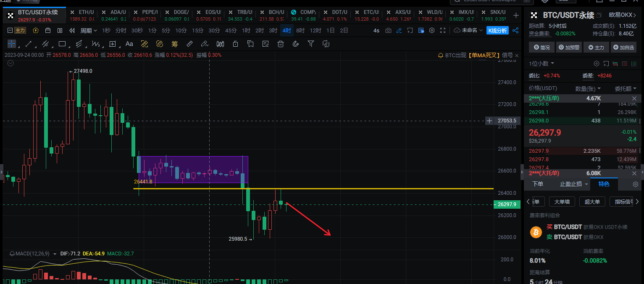
Task: Click the 筹 chip distribution icon
Action: [x=175, y=44]
